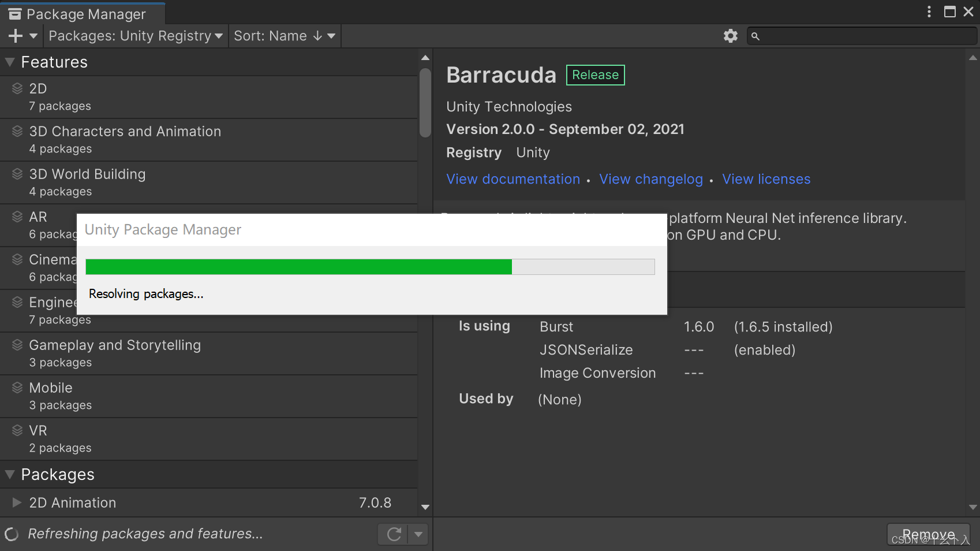Viewport: 980px width, 551px height.
Task: Click the 3D World Building layers icon
Action: click(17, 174)
